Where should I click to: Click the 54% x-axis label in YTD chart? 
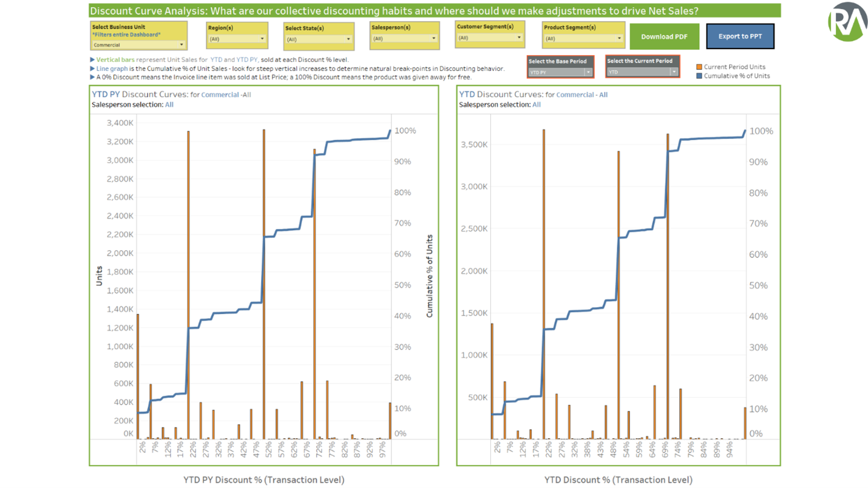[x=625, y=450]
